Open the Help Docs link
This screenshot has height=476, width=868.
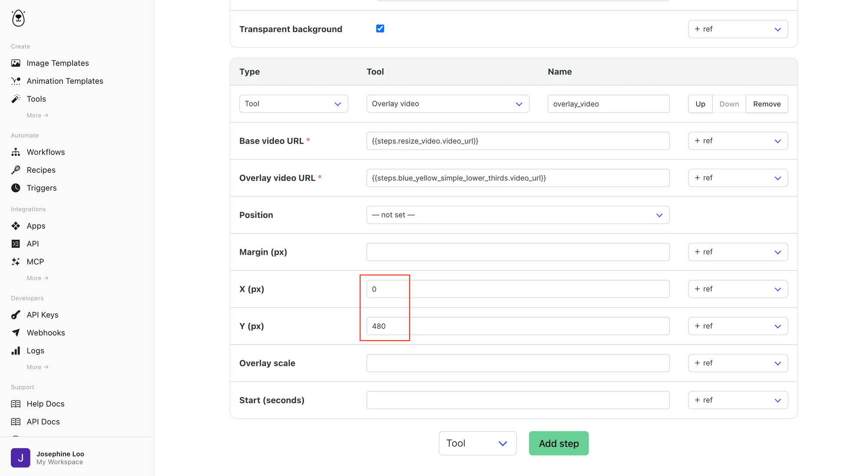[46, 404]
